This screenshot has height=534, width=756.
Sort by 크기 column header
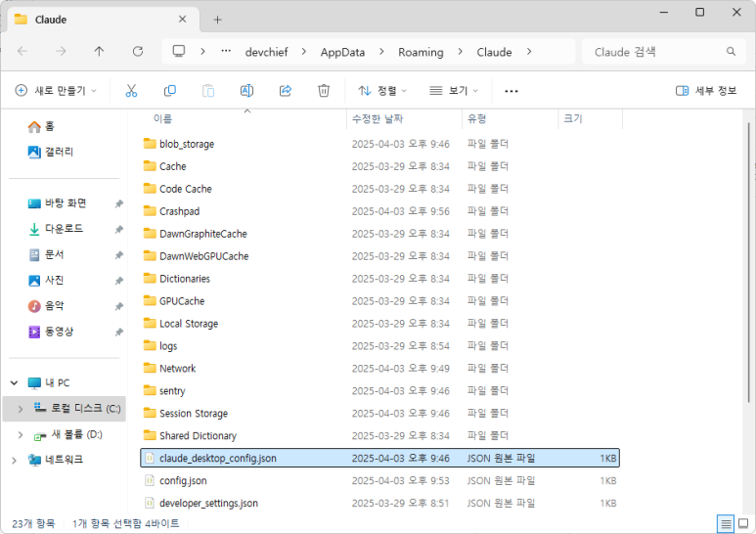click(x=573, y=118)
